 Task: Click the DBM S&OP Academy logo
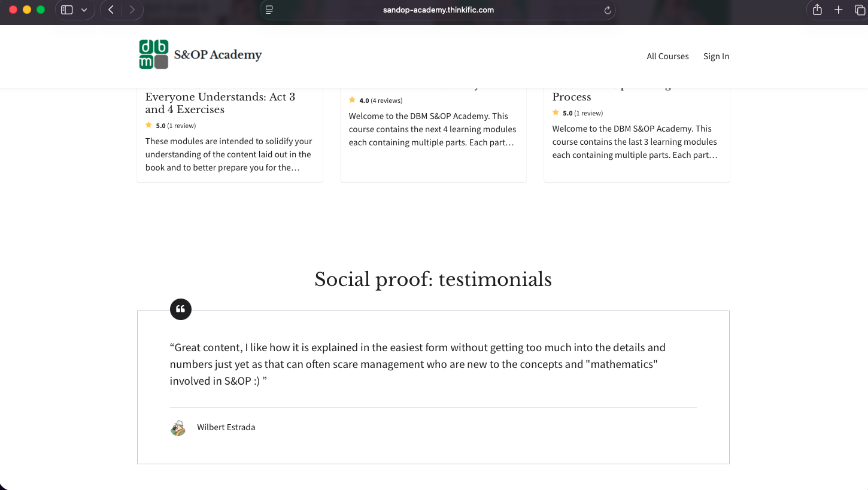200,55
